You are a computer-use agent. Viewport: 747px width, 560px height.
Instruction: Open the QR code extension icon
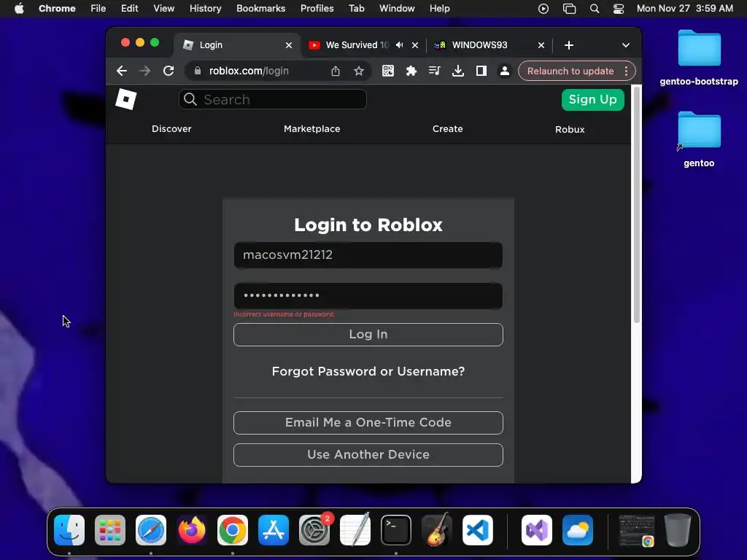(x=388, y=71)
